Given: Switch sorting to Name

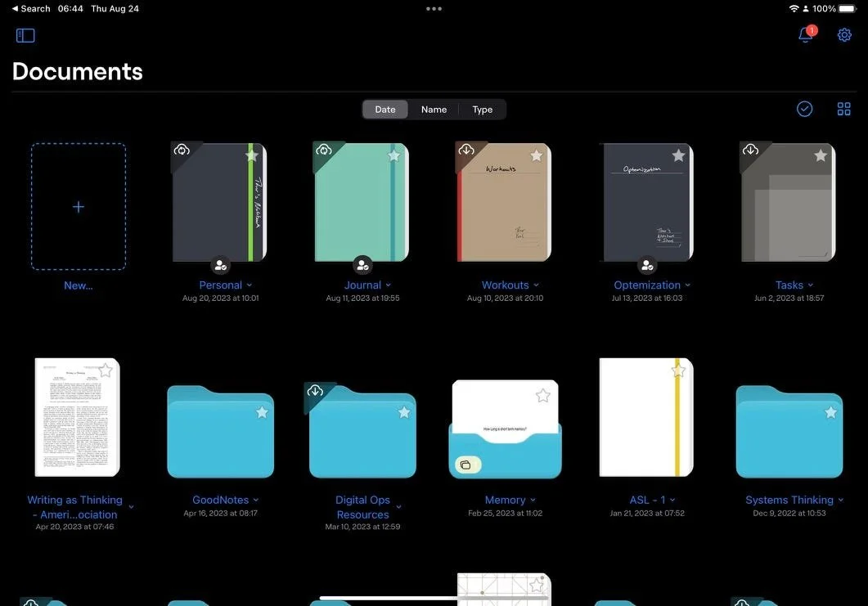Looking at the screenshot, I should [434, 109].
